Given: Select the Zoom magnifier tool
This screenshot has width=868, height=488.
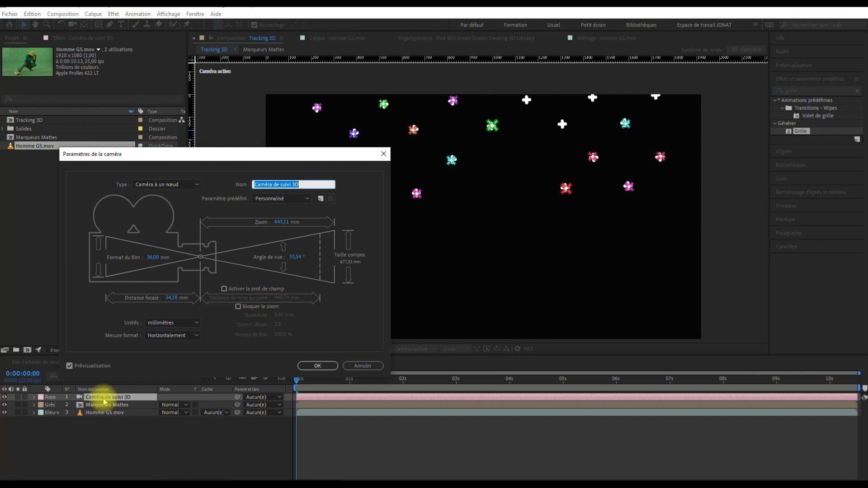Looking at the screenshot, I should pos(47,24).
